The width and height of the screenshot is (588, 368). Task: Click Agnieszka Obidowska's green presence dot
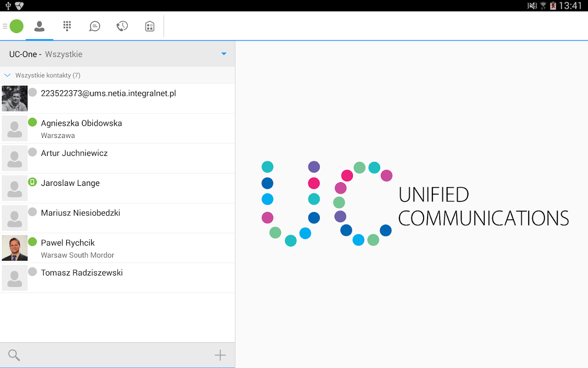tap(32, 122)
